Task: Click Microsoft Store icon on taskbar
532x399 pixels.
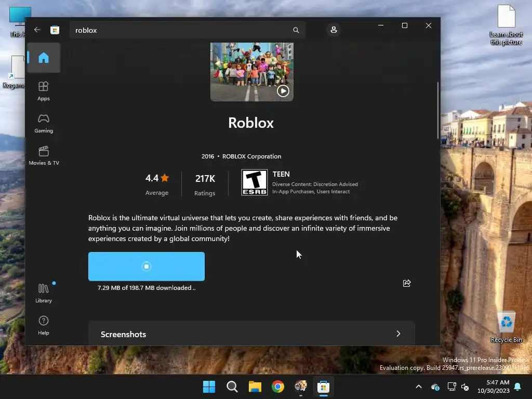Action: [x=323, y=387]
